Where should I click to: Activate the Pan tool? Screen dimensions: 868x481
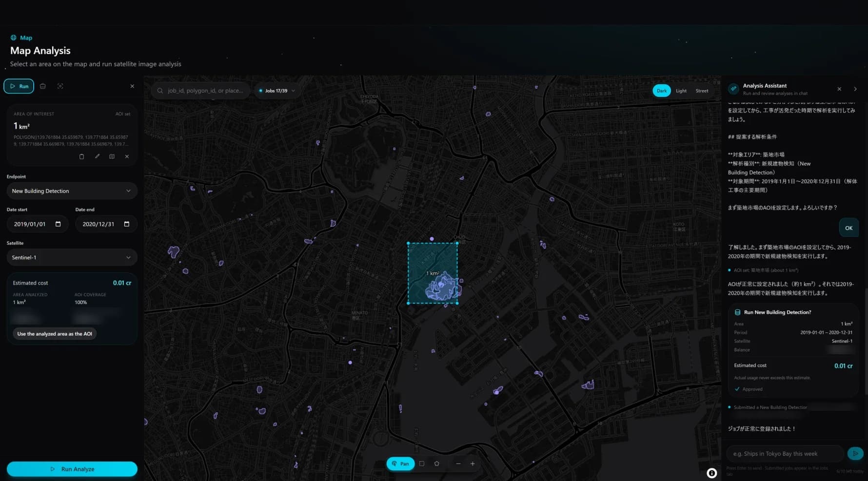click(400, 463)
